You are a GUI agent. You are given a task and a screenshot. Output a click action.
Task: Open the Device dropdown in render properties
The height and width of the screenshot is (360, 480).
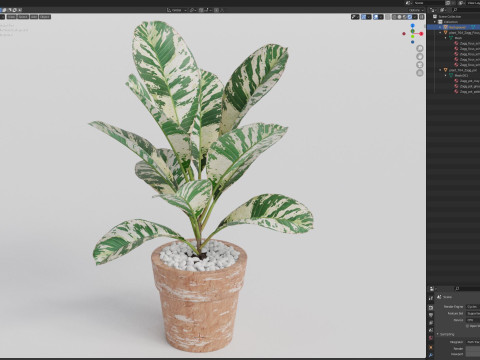tap(473, 320)
